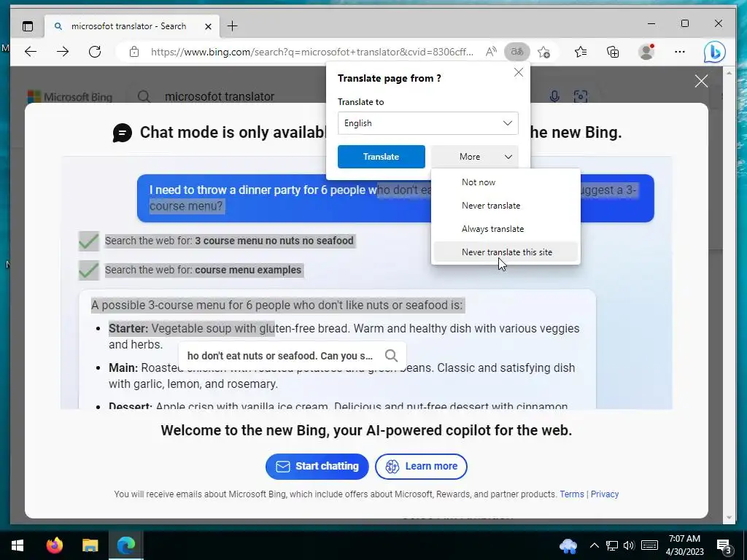
Task: Click the page scrollbar up arrow
Action: 729,73
